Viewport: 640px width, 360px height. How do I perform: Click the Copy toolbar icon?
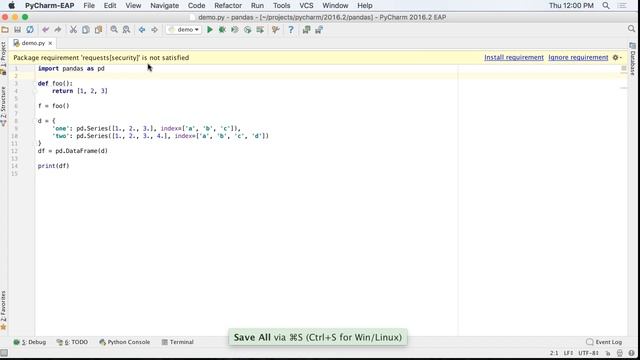[x=86, y=30]
